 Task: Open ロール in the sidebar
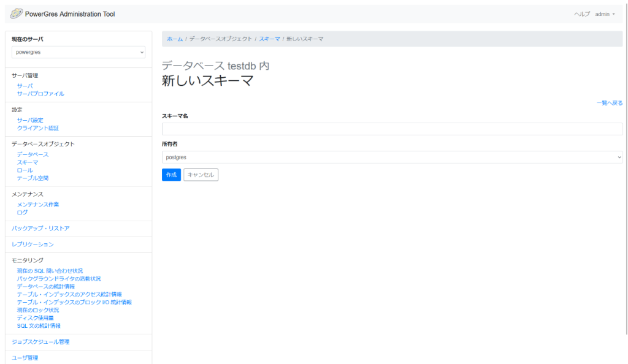25,170
